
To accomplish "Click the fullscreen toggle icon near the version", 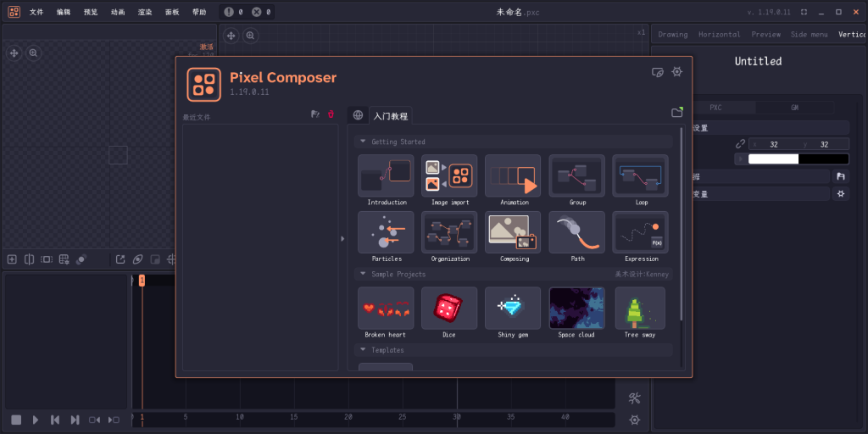I will (x=804, y=12).
